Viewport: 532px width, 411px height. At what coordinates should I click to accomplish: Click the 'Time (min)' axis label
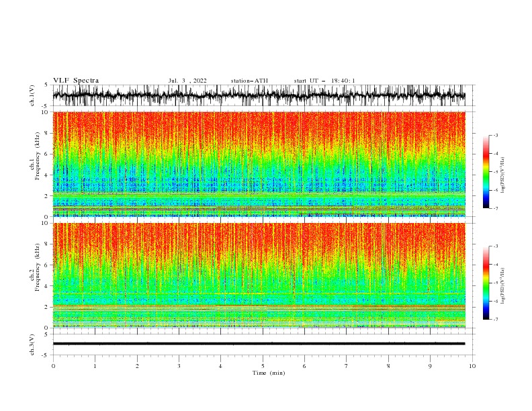[x=269, y=373]
